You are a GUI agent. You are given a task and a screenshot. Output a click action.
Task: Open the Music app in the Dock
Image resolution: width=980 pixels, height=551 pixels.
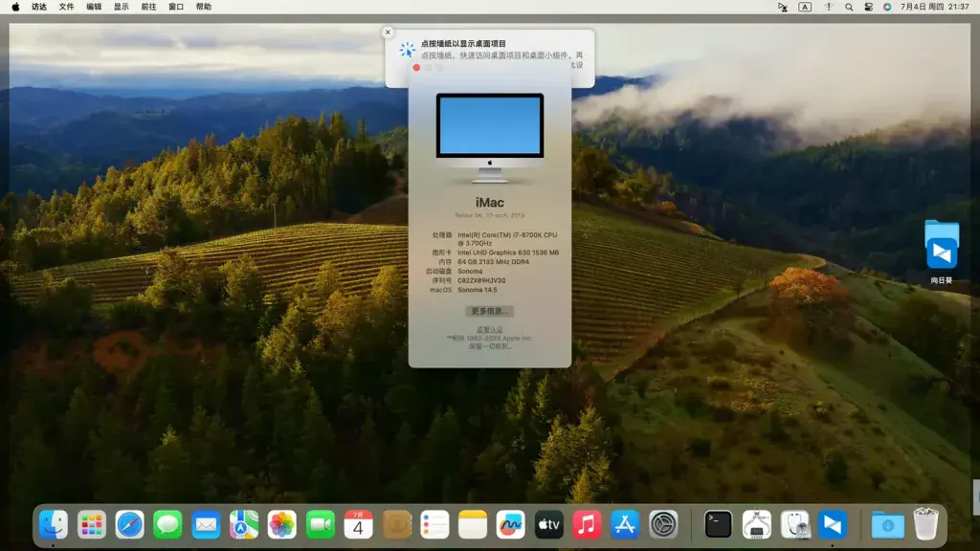(587, 524)
